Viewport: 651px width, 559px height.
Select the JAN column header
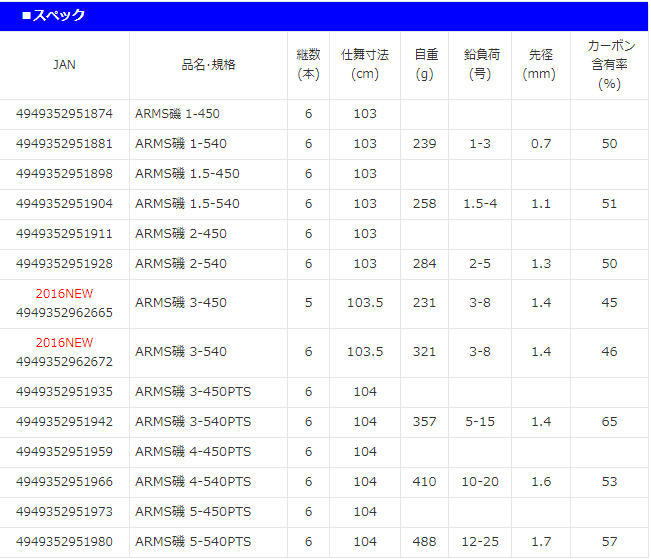click(64, 65)
